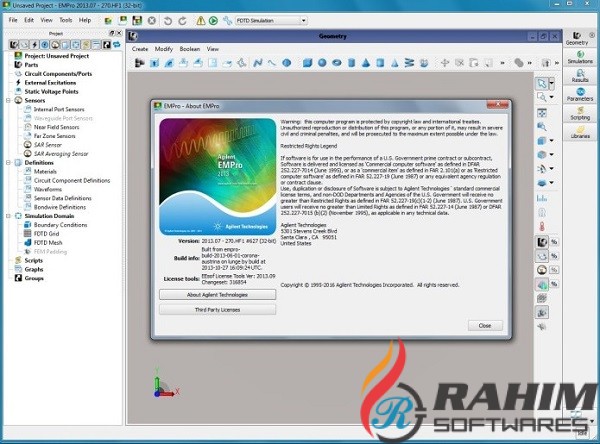Open the shaded sphere display dropdown arrow
This screenshot has height=444, width=600.
552,155
